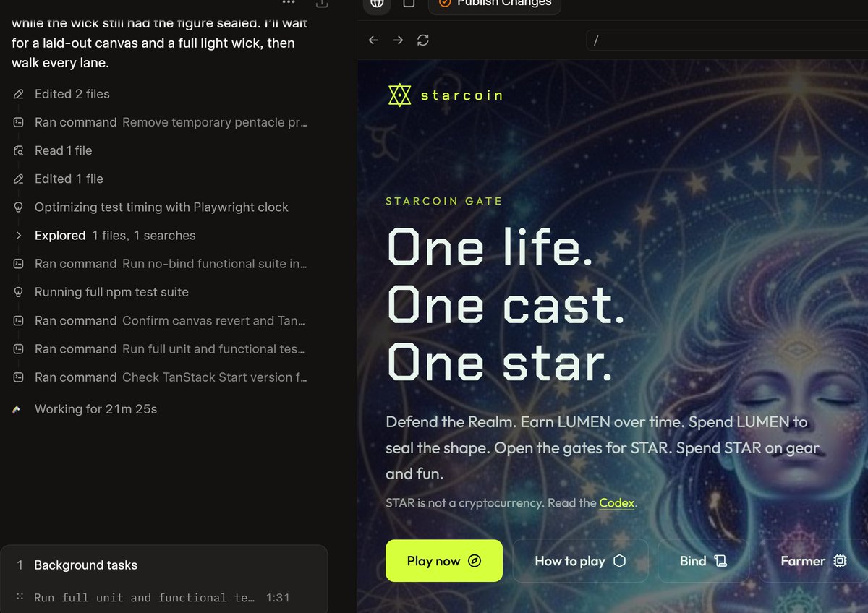Screen dimensions: 868x613
Task: Open Optimizing test timing with Playwright clock
Action: click(161, 207)
